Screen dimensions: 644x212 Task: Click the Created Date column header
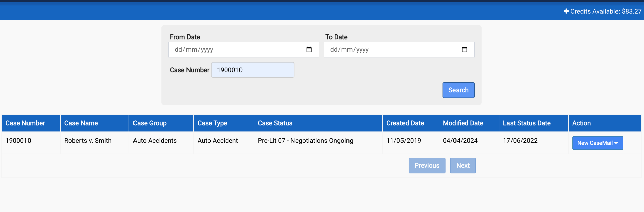coord(405,123)
